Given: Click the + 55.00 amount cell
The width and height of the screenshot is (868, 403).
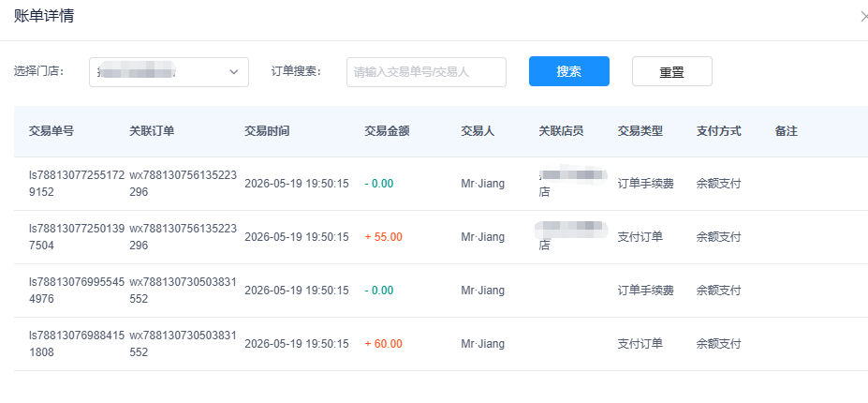Looking at the screenshot, I should click(x=384, y=237).
